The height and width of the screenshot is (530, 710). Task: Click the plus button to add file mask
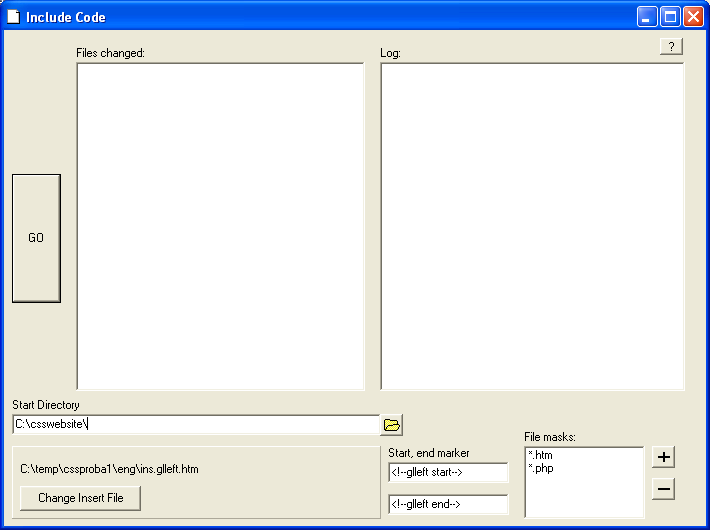[x=663, y=457]
